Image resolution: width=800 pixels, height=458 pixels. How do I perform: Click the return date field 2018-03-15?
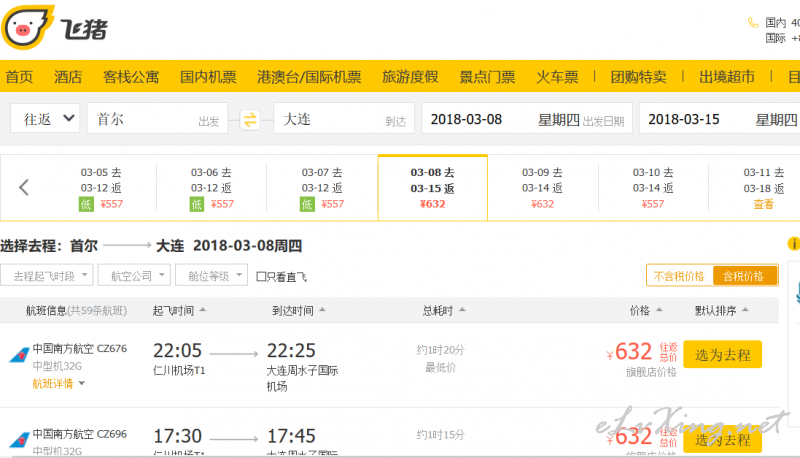tap(719, 118)
